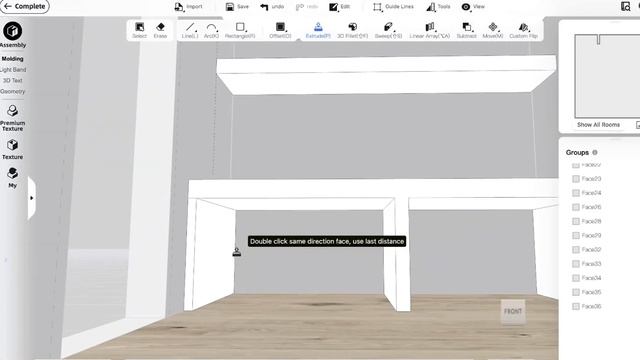Screen dimensions: 640x360
Task: Pick the Line drawing tool
Action: (x=190, y=30)
